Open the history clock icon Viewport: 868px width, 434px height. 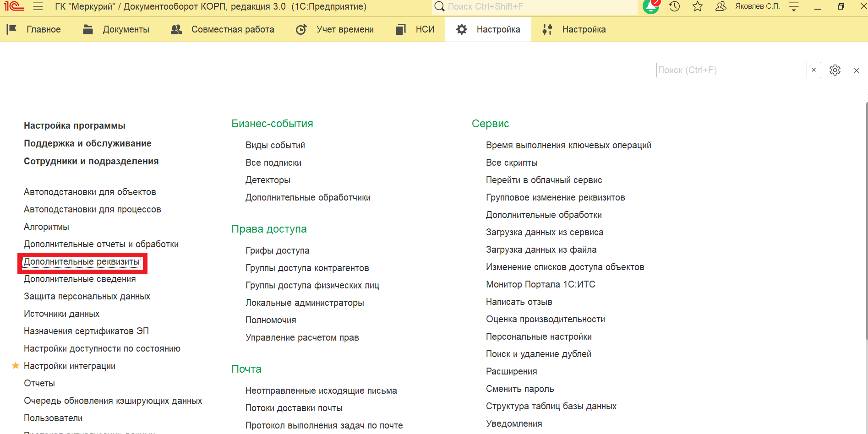[674, 6]
